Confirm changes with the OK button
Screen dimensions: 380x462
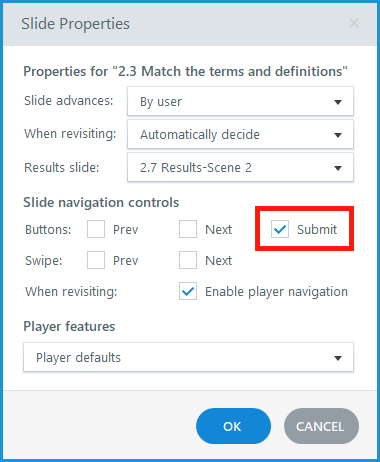[x=233, y=426]
